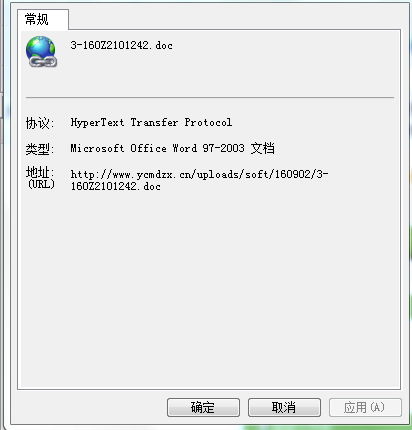Click the http://www.ycmdzx.cn URL first line

click(199, 174)
